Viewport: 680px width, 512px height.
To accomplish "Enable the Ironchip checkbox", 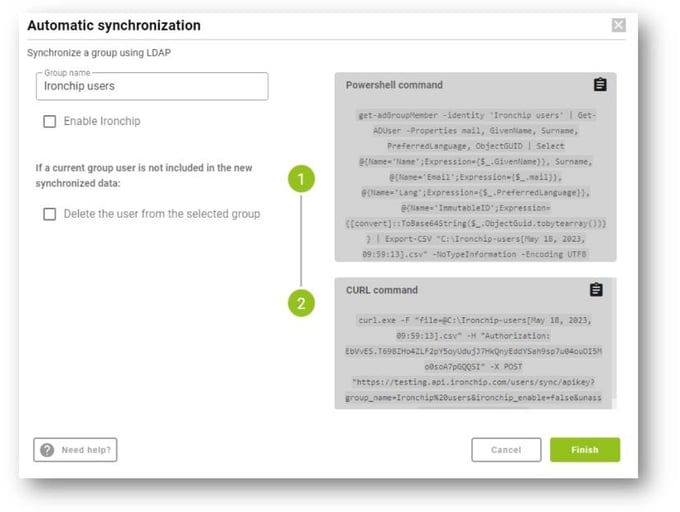I will [x=49, y=121].
